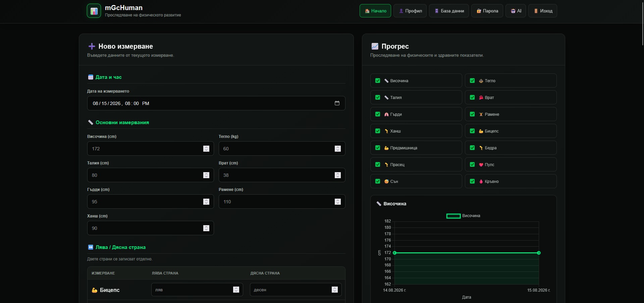This screenshot has width=644, height=303.
Task: Click the mGcHuman title link
Action: point(124,8)
